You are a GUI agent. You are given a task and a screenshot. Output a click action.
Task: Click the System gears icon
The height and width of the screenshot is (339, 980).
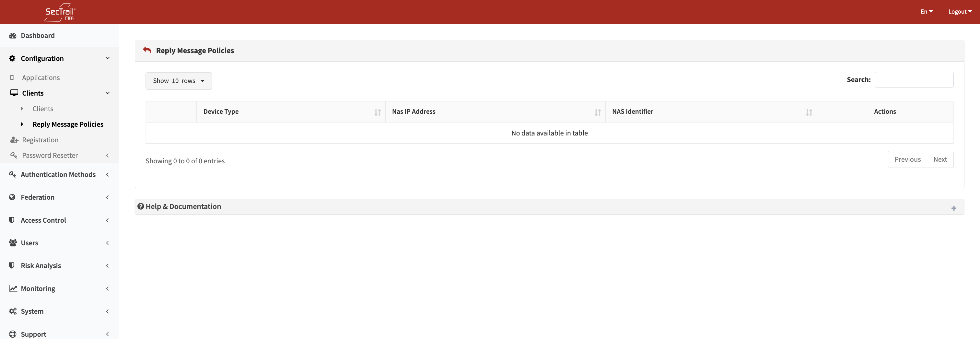tap(13, 311)
